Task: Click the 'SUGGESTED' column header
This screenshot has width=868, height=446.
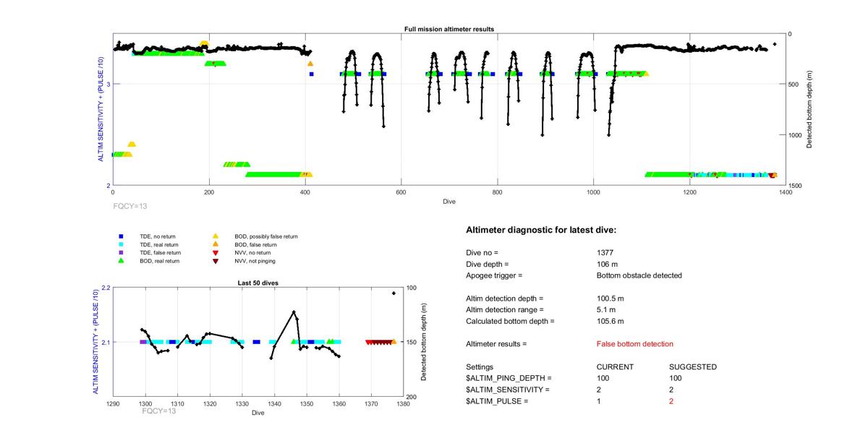Action: click(x=692, y=367)
